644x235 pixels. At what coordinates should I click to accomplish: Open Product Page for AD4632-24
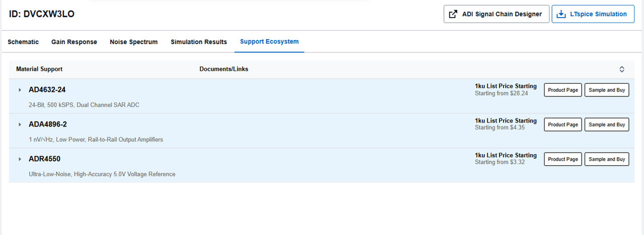[x=563, y=90]
